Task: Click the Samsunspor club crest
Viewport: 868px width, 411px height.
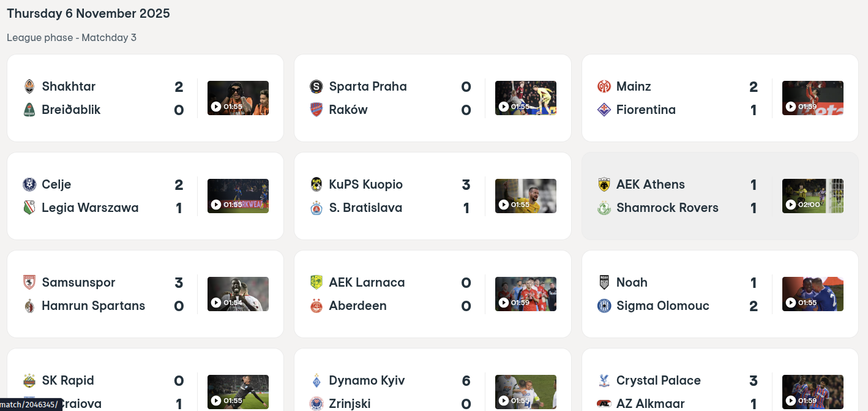Action: [29, 282]
